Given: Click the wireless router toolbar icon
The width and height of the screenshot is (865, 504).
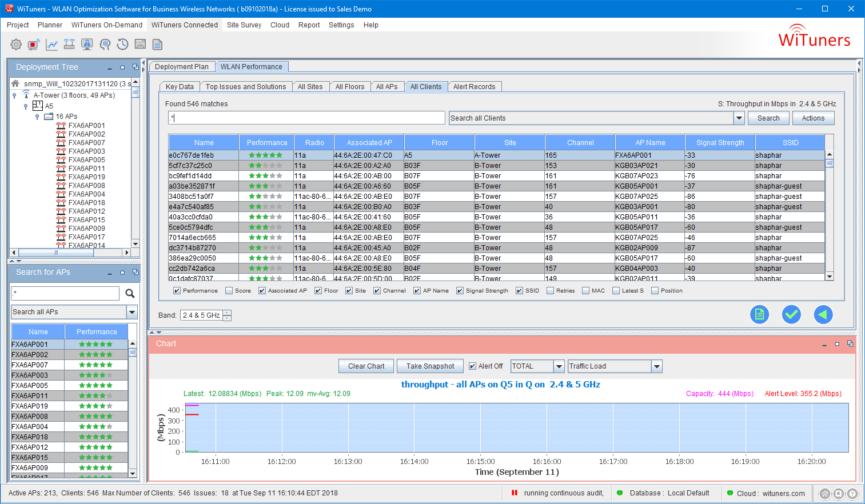Looking at the screenshot, I should tap(69, 45).
